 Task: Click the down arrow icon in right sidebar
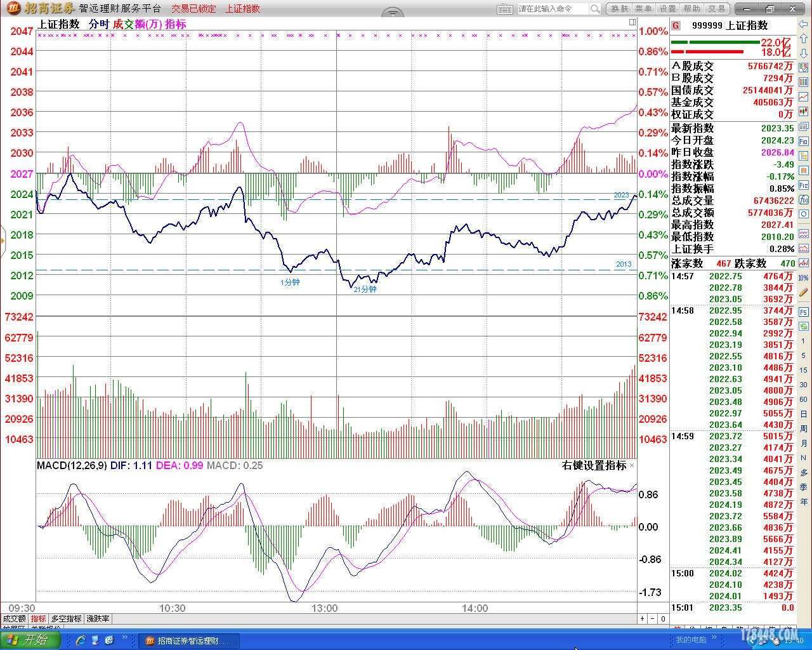pyautogui.click(x=804, y=53)
